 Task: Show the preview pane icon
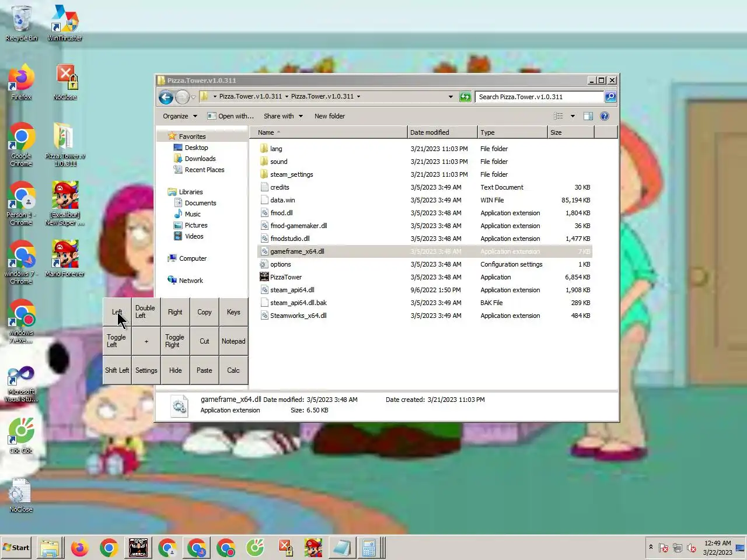point(588,116)
